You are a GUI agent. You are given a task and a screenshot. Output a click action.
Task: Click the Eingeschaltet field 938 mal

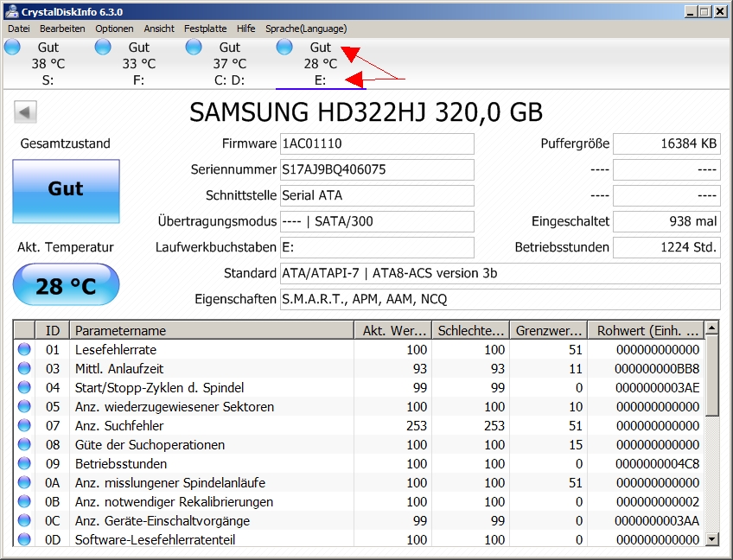[x=666, y=221]
